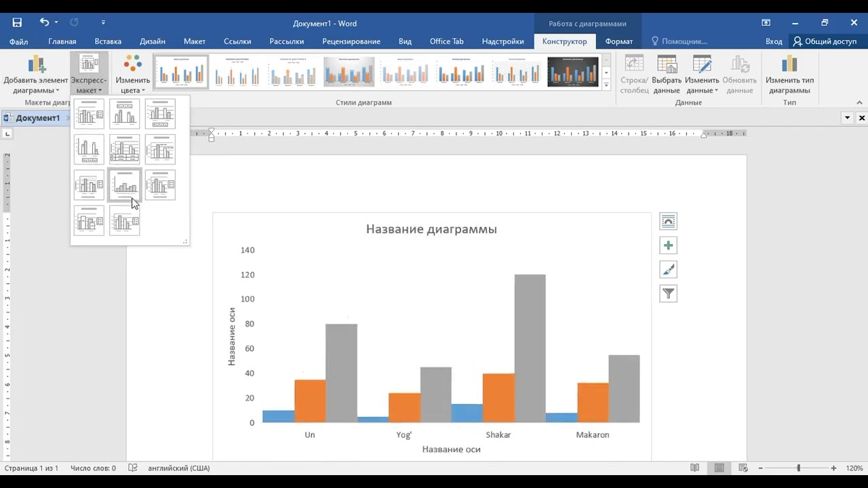This screenshot has height=488, width=868.
Task: Switch to Web Layout view
Action: (743, 468)
